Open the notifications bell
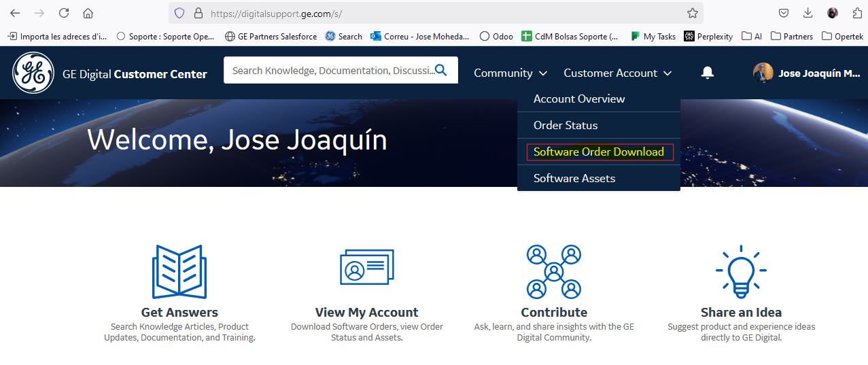This screenshot has width=868, height=365. (x=708, y=73)
